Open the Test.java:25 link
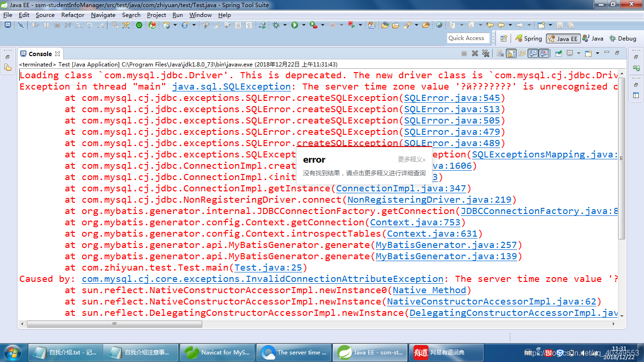The width and height of the screenshot is (644, 362). coord(268,267)
